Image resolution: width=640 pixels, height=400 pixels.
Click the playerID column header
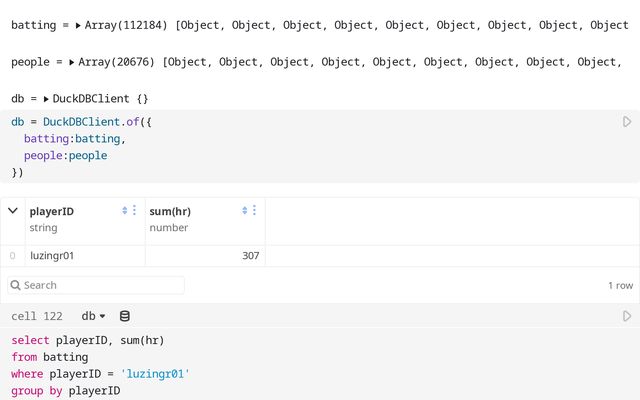pyautogui.click(x=52, y=211)
